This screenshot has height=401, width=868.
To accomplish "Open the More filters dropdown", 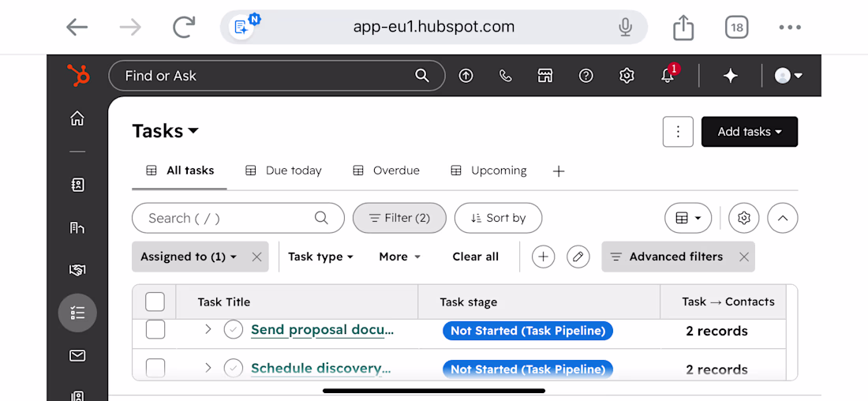I will [400, 257].
